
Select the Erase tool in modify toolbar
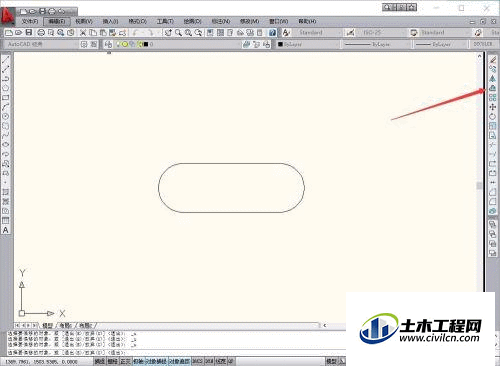(x=493, y=60)
